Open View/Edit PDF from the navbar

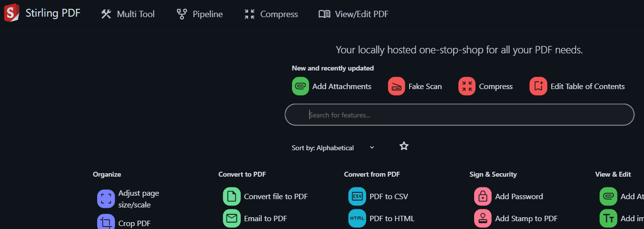click(353, 14)
